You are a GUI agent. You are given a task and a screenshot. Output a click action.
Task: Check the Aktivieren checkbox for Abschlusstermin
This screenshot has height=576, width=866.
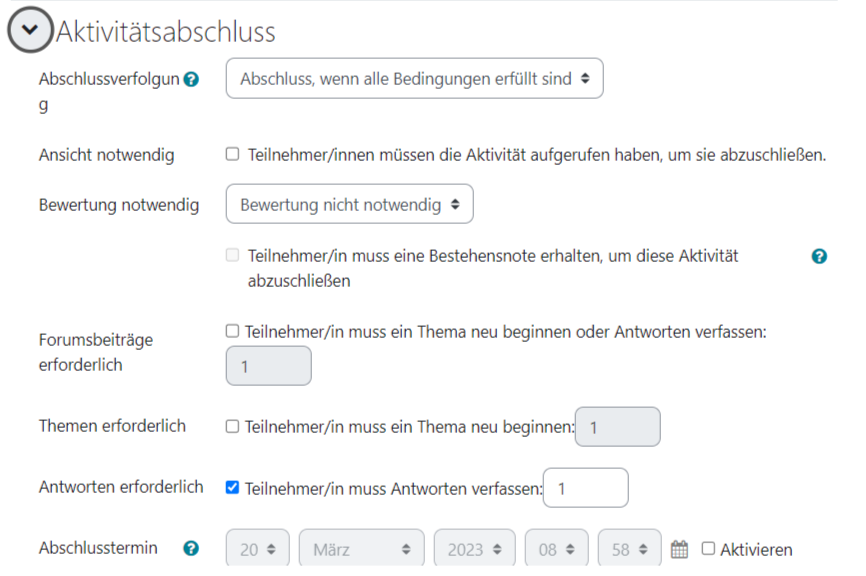pyautogui.click(x=708, y=548)
